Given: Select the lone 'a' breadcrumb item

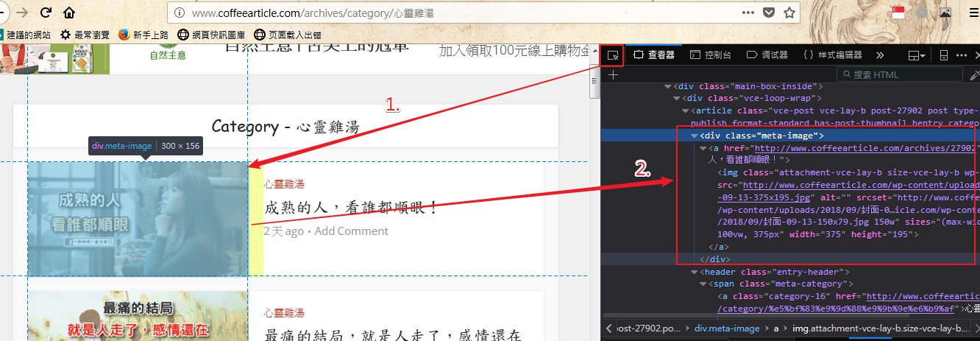Looking at the screenshot, I should coord(775,328).
